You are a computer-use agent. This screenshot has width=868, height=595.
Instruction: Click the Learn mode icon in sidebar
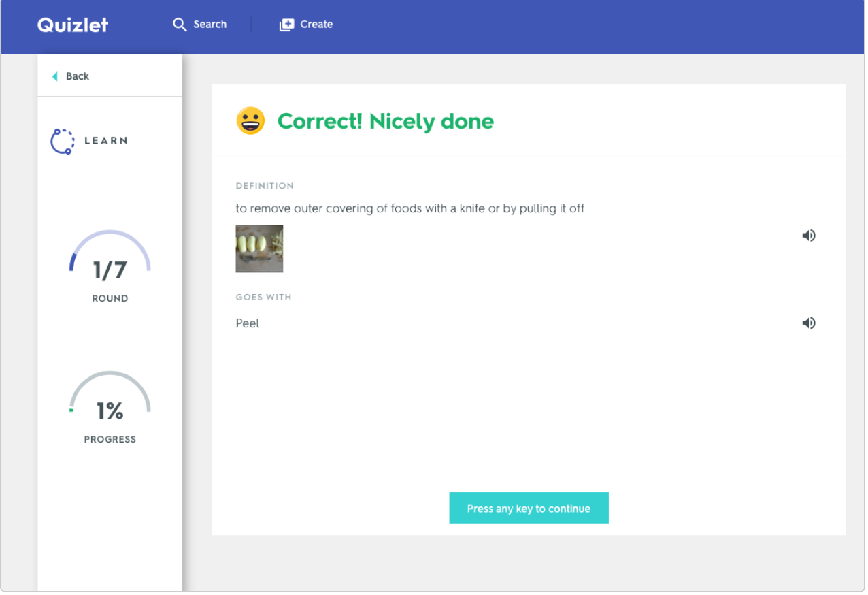click(x=62, y=141)
